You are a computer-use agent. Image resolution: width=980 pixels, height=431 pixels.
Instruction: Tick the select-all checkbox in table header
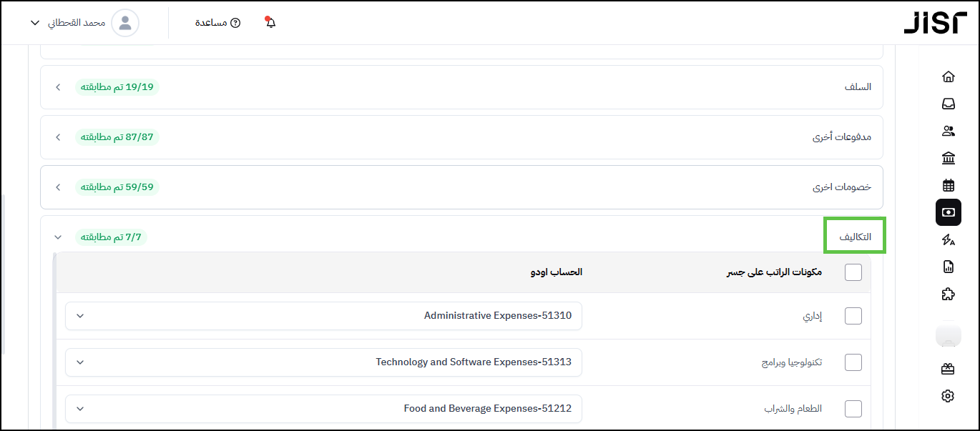click(853, 272)
